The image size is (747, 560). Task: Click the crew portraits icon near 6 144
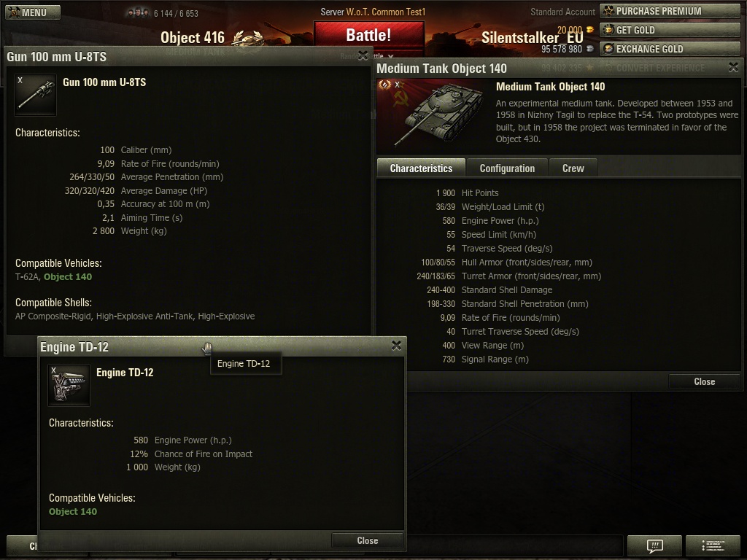point(137,13)
